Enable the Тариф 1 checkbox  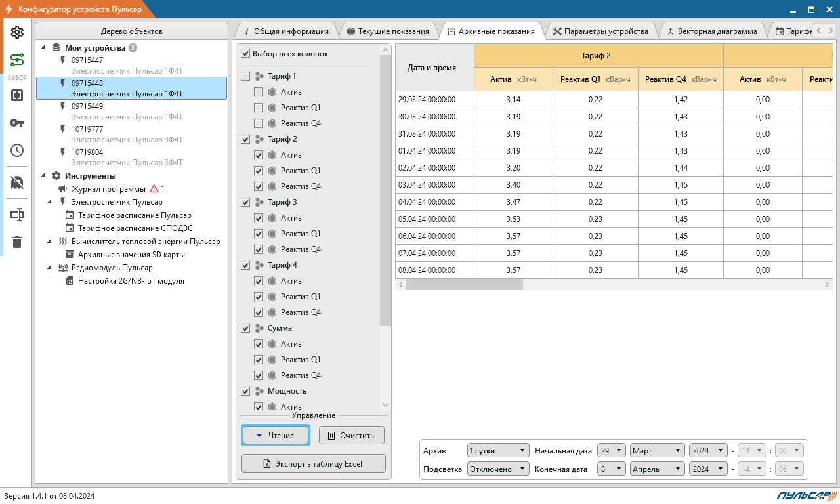point(245,76)
